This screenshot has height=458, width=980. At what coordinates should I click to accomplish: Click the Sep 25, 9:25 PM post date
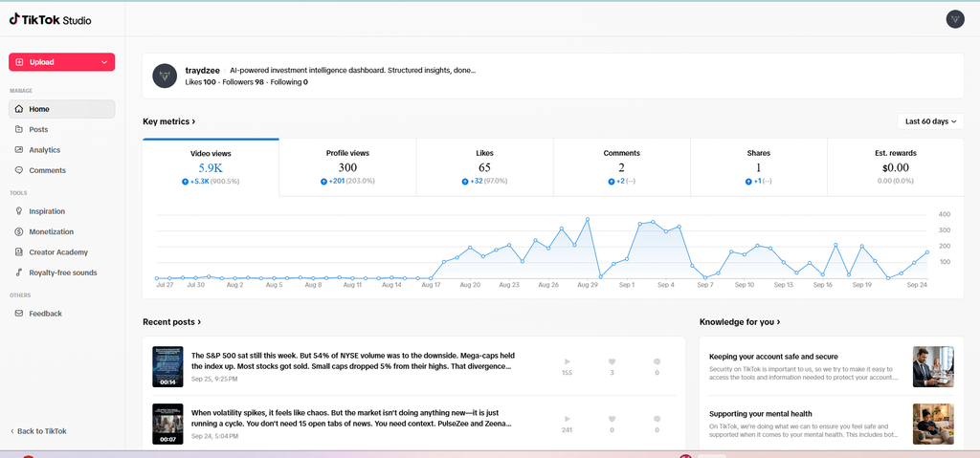click(214, 379)
